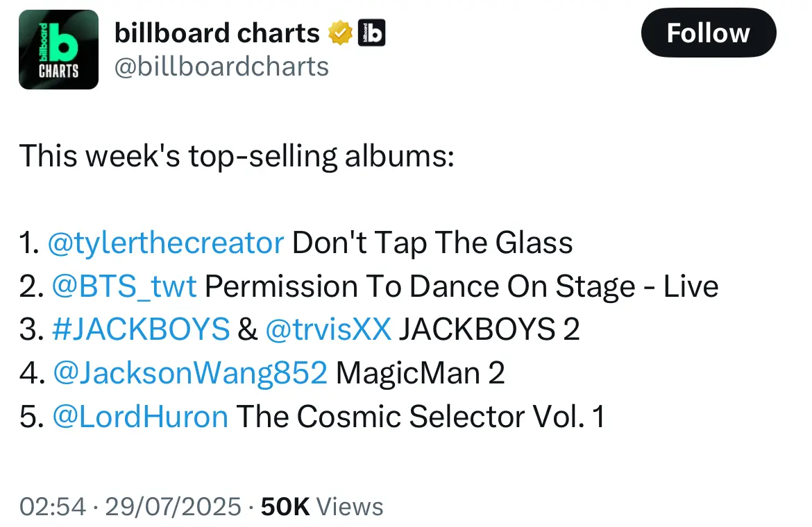
Task: Open the @tylerthecreator mention
Action: click(x=167, y=243)
